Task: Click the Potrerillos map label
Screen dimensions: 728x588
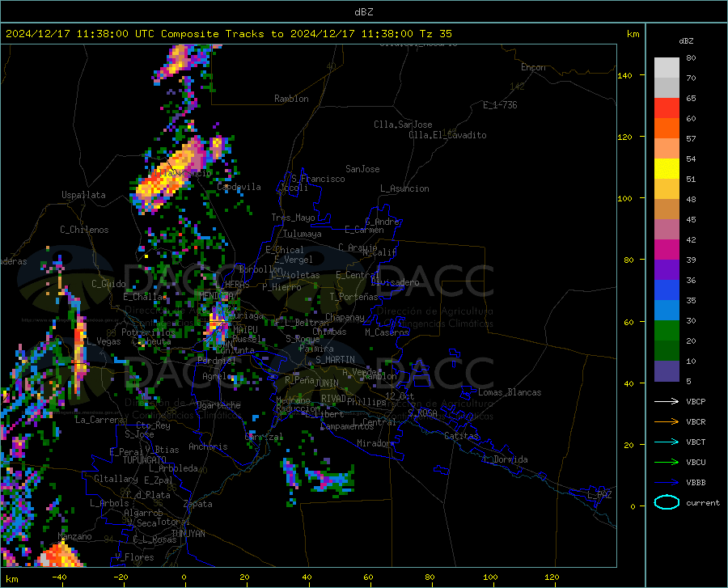Action: pyautogui.click(x=148, y=332)
